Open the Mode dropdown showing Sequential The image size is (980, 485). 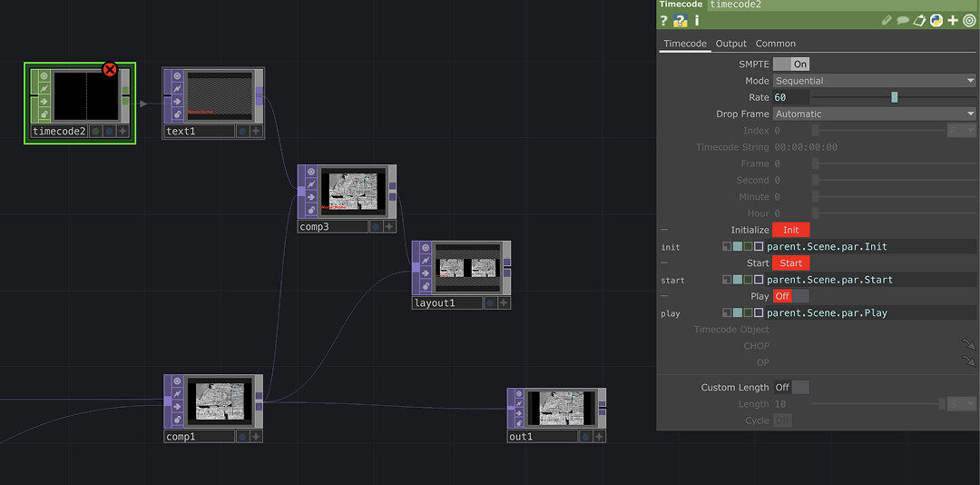tap(875, 81)
